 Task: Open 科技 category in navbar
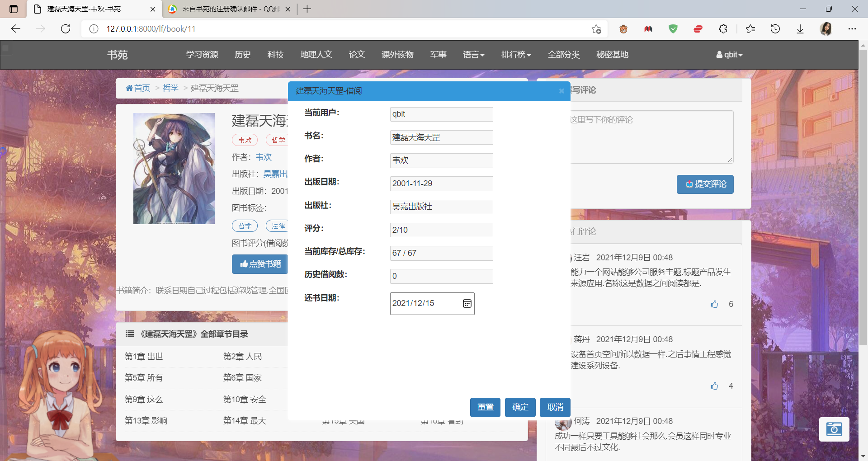click(276, 55)
